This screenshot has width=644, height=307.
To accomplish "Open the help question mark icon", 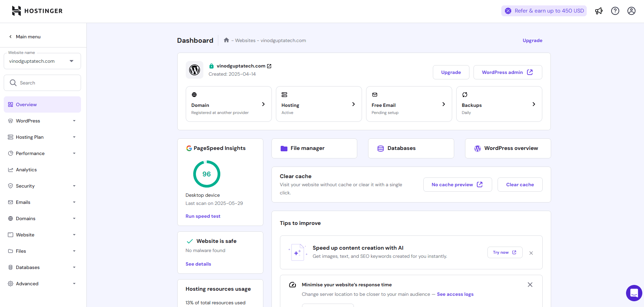I will [x=615, y=11].
